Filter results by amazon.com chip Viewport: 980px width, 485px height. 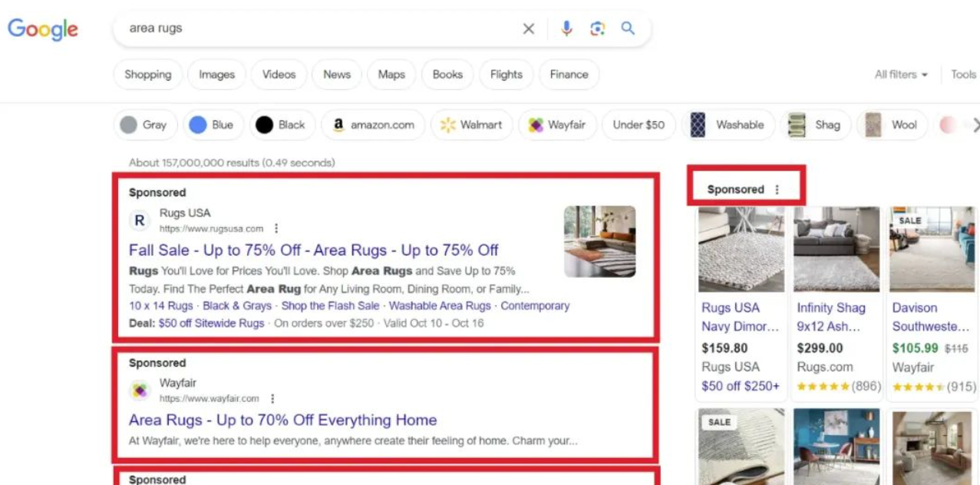tap(372, 125)
